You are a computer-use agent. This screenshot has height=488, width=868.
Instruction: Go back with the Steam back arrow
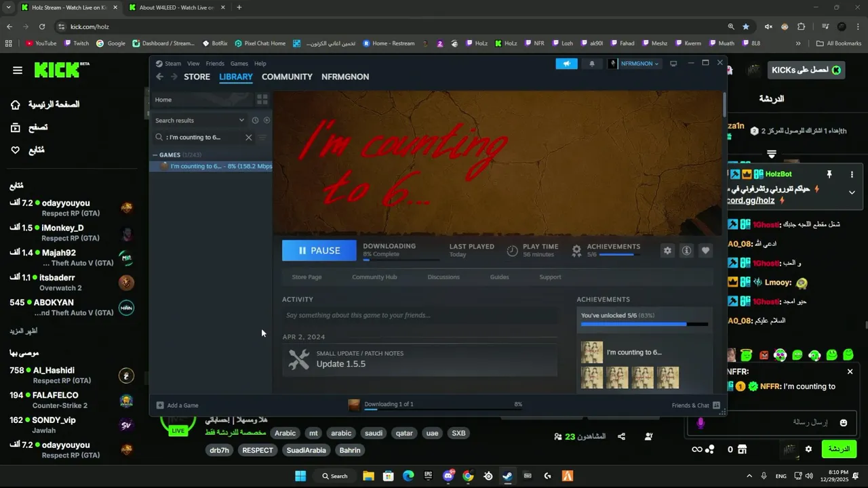(x=159, y=77)
